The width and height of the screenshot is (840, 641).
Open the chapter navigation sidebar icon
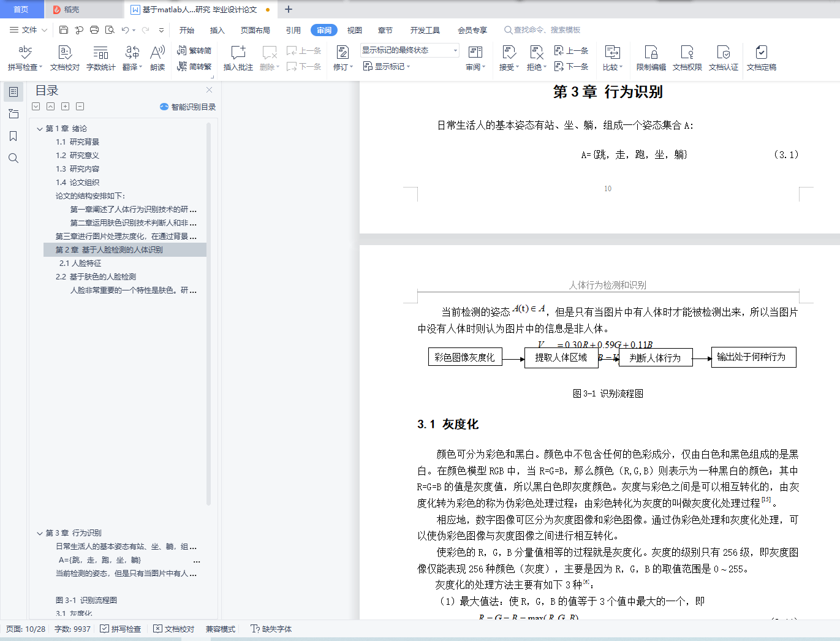(13, 114)
